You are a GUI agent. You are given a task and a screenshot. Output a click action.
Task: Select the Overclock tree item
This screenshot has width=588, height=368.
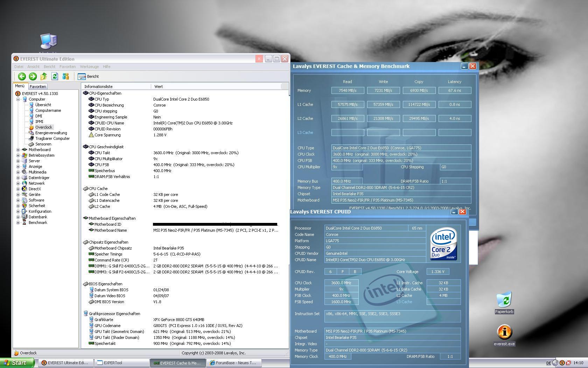(x=43, y=127)
